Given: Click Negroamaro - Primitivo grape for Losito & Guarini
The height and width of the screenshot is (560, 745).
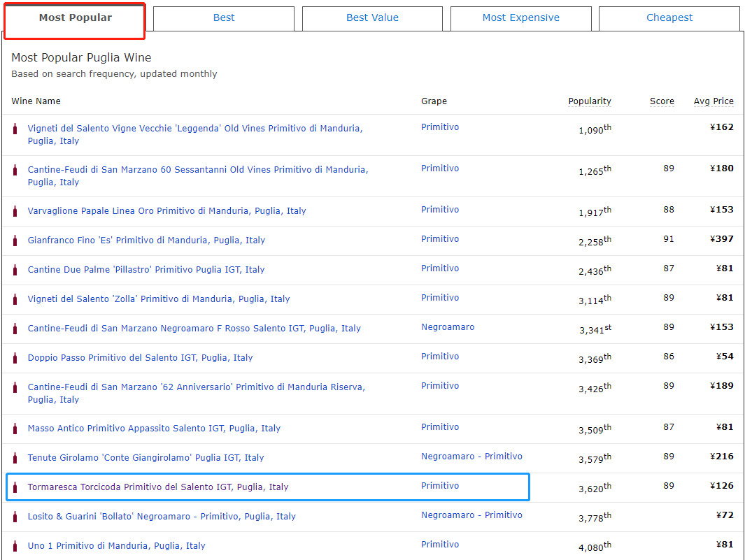Looking at the screenshot, I should click(x=471, y=515).
